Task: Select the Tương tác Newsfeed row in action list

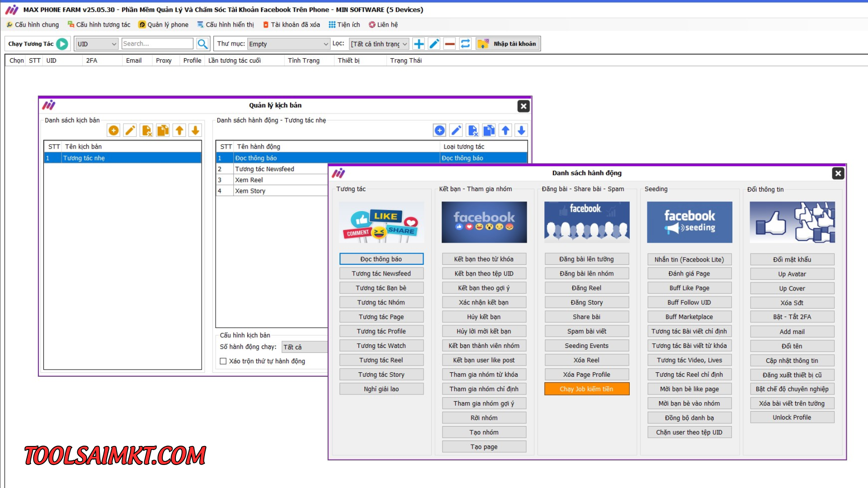Action: click(x=271, y=169)
